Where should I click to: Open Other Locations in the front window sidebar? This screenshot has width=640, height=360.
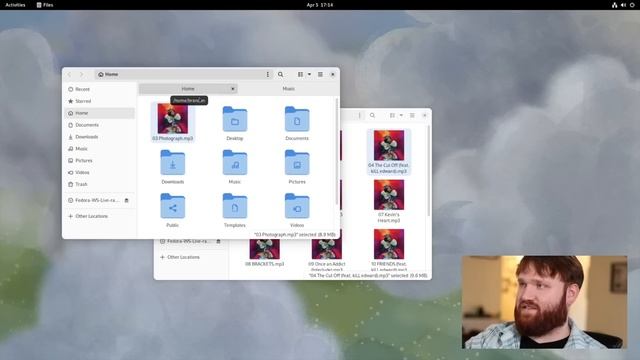tap(100, 216)
